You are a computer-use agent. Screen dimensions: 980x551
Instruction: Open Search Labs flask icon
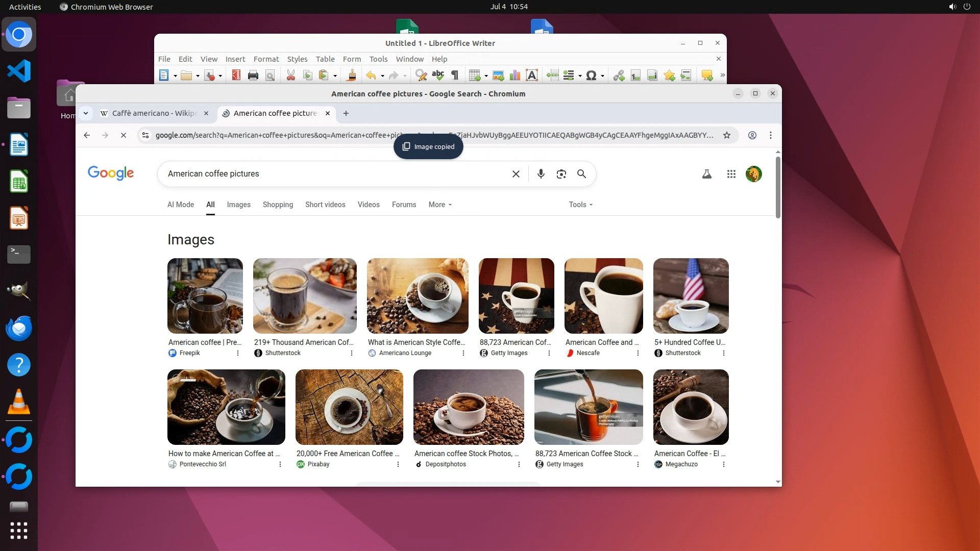pyautogui.click(x=707, y=174)
